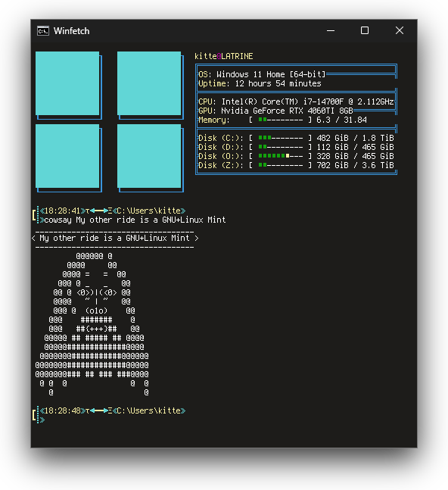
Task: Click the cowsay speech bubble message
Action: coord(114,238)
